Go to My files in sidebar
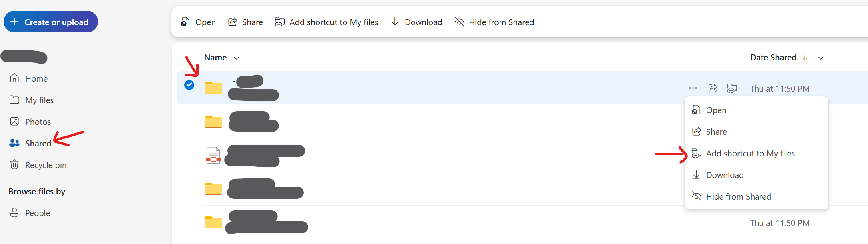Screen dimensions: 868x244 click(39, 100)
